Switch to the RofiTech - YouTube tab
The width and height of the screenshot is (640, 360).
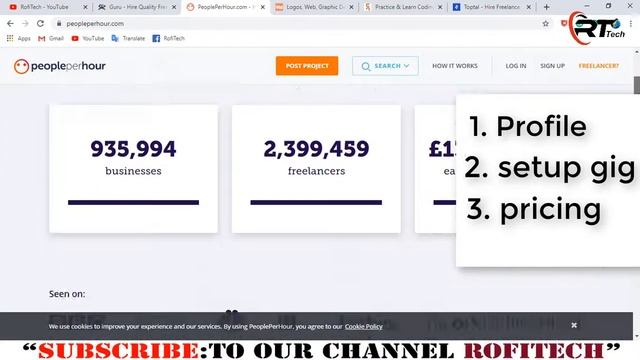[x=44, y=7]
